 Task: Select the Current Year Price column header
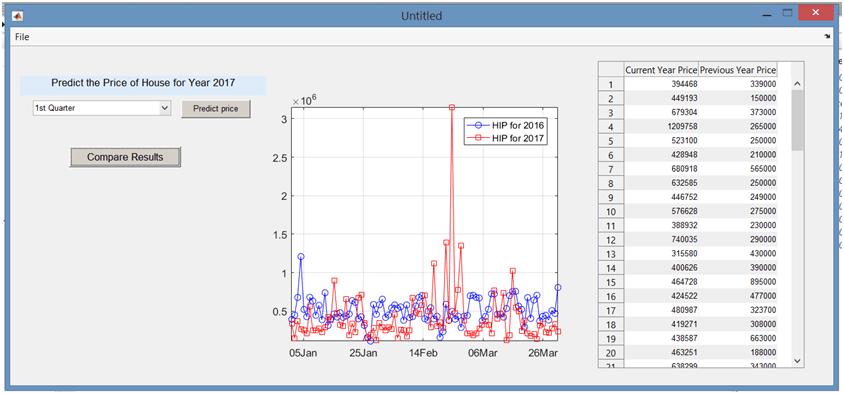661,70
